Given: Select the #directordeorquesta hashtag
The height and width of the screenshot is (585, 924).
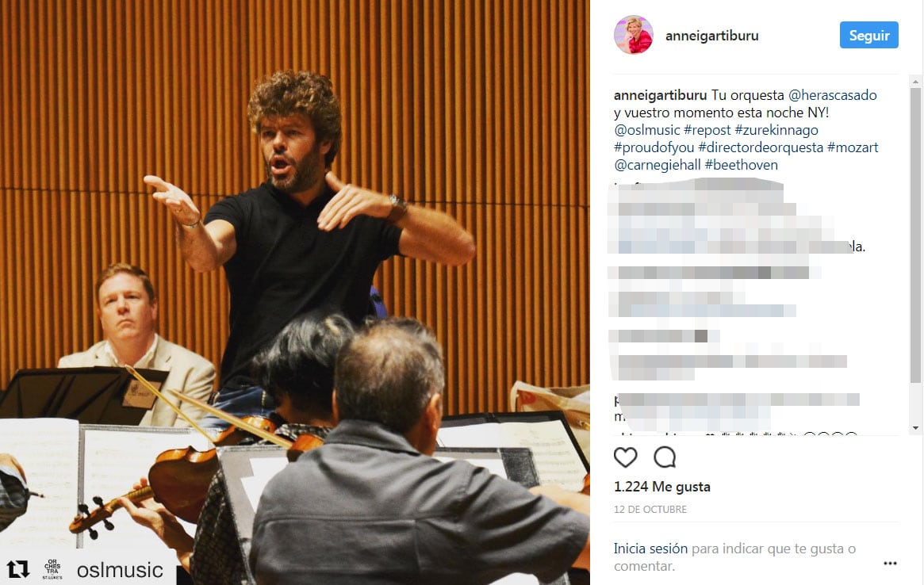Looking at the screenshot, I should [x=760, y=148].
